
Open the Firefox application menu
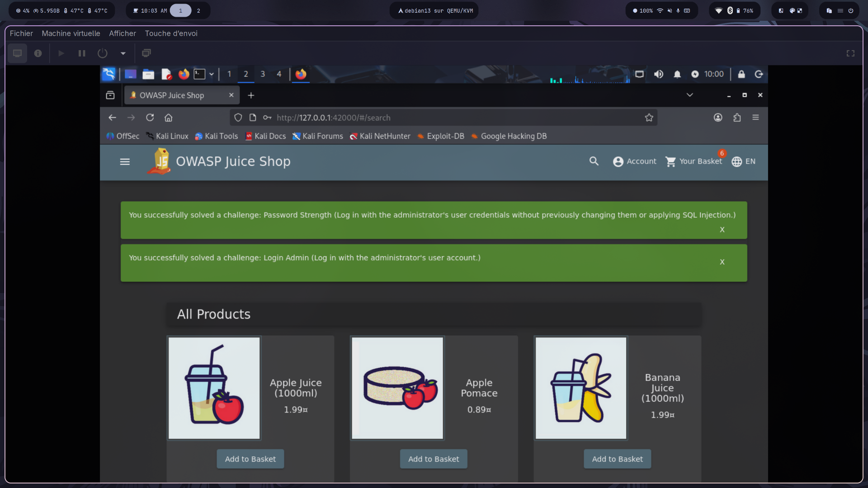[x=755, y=117]
